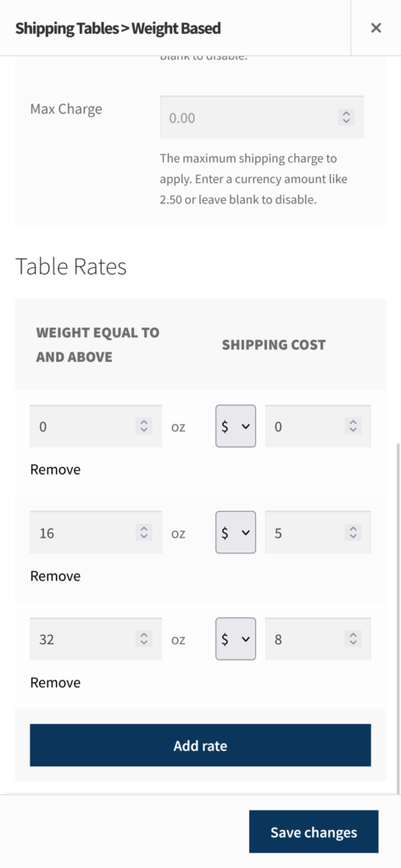
Task: Click the Add rate button
Action: [x=200, y=745]
